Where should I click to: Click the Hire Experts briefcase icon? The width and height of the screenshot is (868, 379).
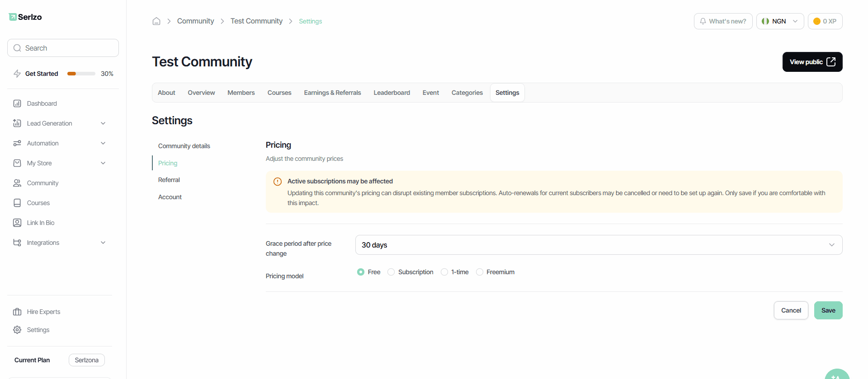(17, 312)
